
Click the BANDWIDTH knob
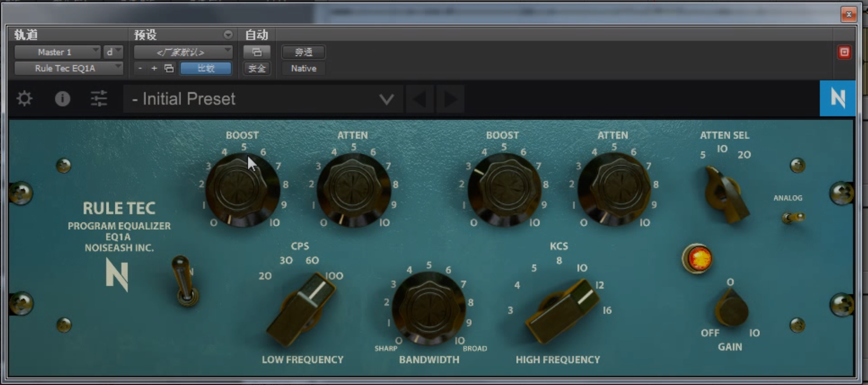tap(429, 307)
